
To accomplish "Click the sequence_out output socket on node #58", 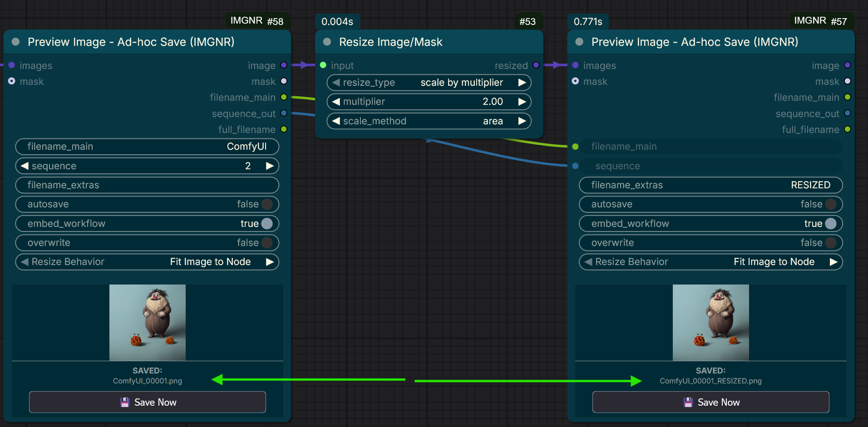I will 284,113.
